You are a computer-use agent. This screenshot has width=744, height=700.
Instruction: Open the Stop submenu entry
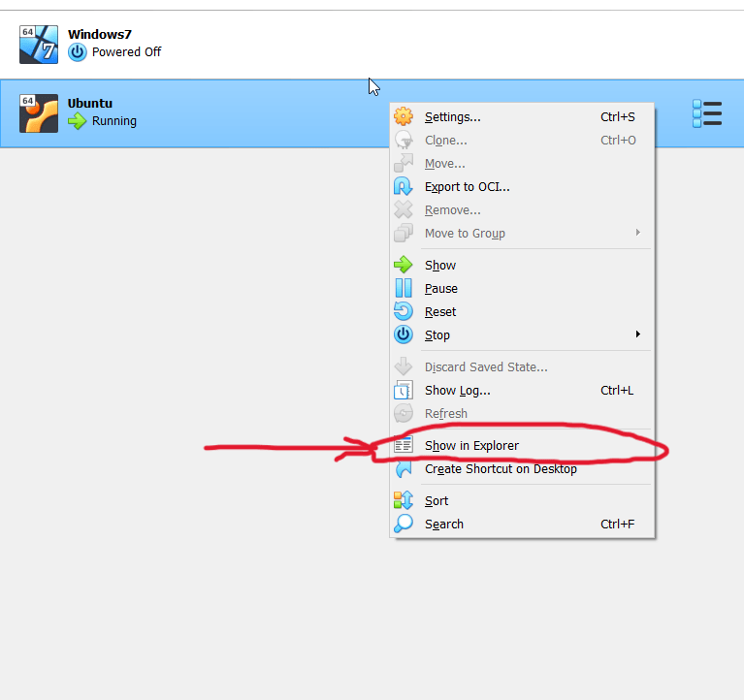click(522, 334)
